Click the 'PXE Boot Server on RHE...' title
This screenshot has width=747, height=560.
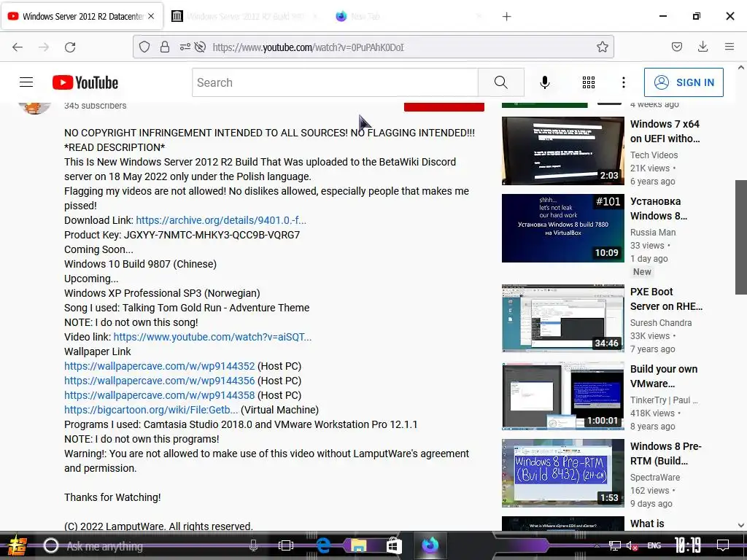667,298
